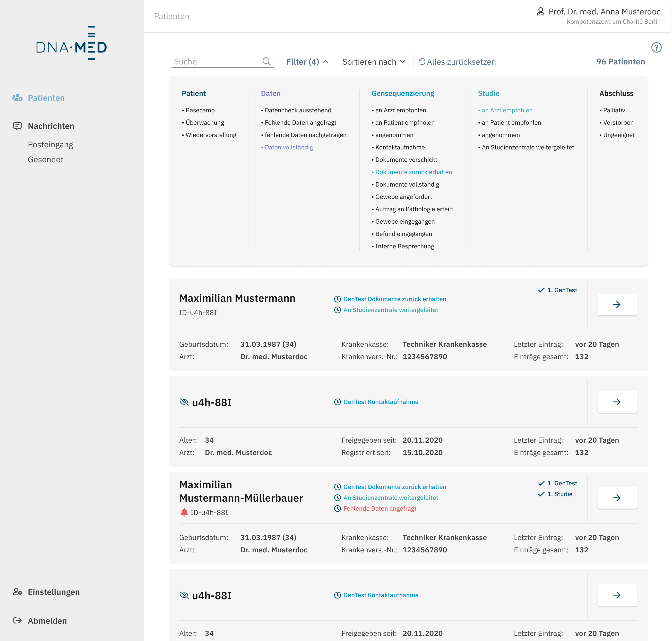The height and width of the screenshot is (641, 672).
Task: Open the 'Sortieren nach' dropdown
Action: (374, 62)
